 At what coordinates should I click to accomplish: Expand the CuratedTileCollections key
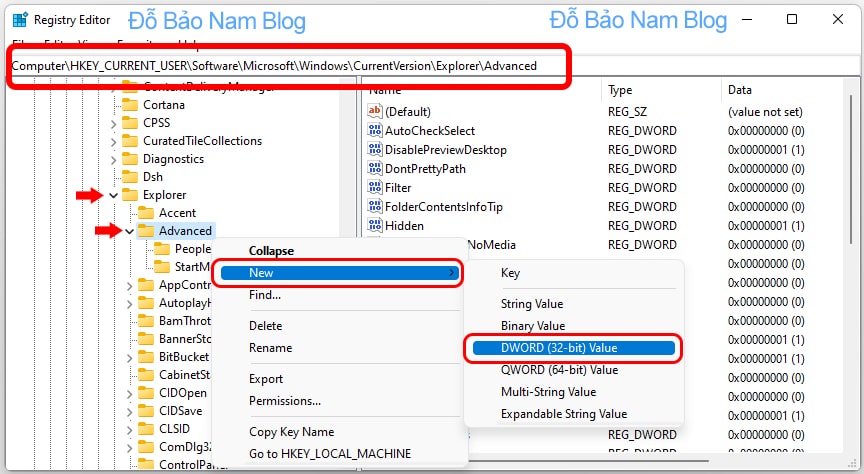[x=114, y=142]
